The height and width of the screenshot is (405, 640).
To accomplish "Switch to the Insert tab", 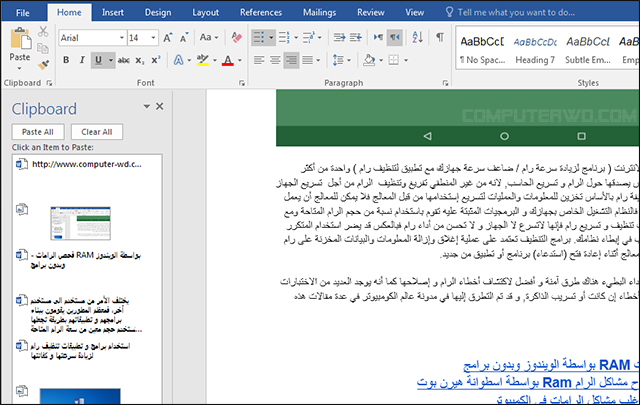I will 113,13.
